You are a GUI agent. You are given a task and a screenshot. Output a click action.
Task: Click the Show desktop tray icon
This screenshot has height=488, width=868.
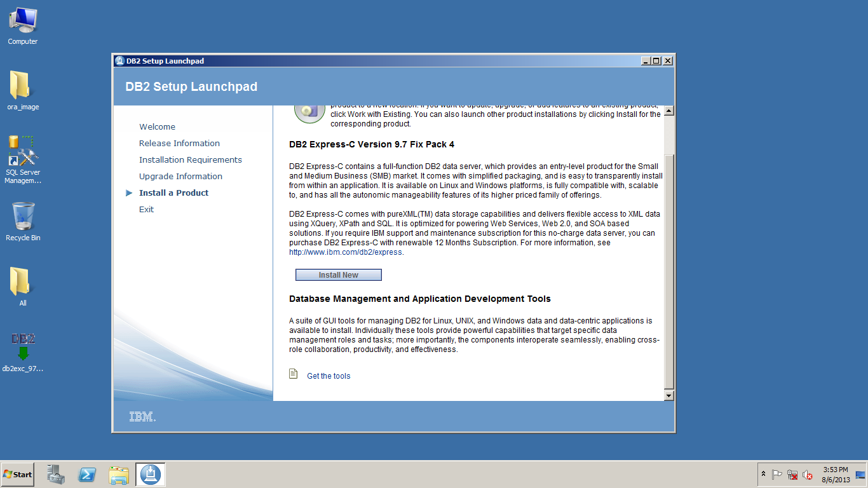point(860,475)
